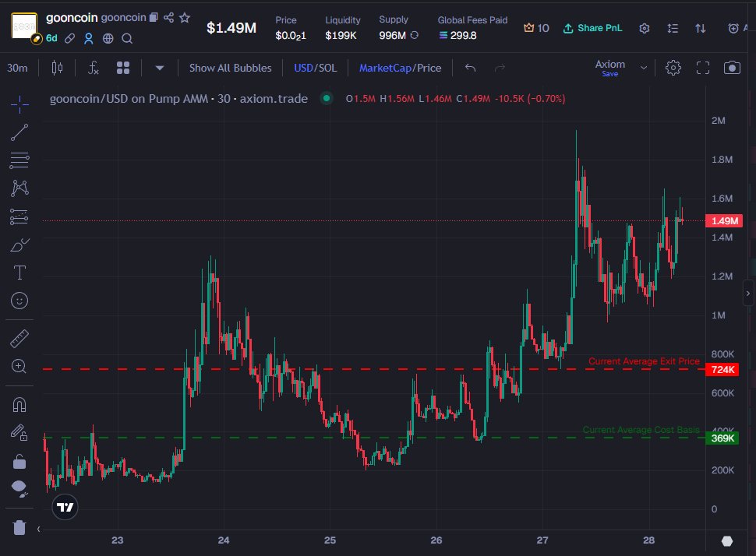
Task: Star gooncoin as a favorite
Action: coord(185,18)
